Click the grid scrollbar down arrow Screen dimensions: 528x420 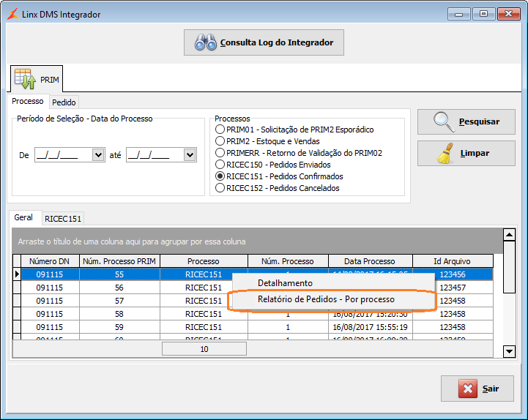coord(509,352)
